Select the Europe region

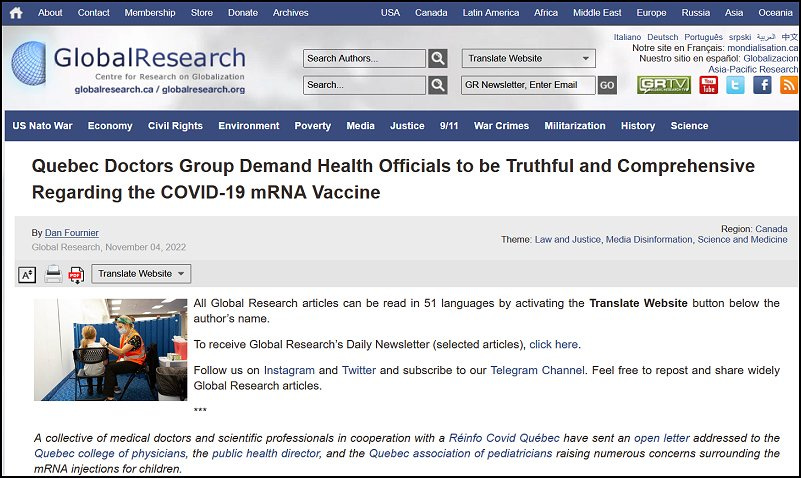(x=651, y=13)
